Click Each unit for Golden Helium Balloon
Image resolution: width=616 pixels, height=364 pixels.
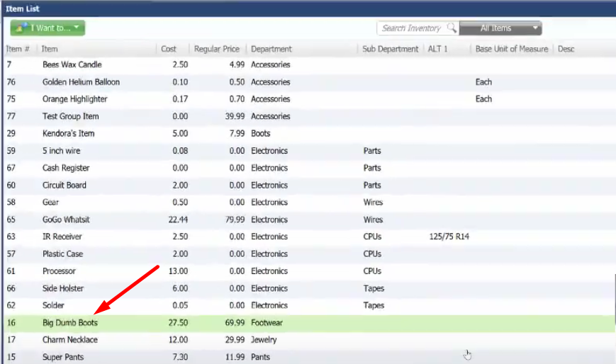(x=483, y=82)
